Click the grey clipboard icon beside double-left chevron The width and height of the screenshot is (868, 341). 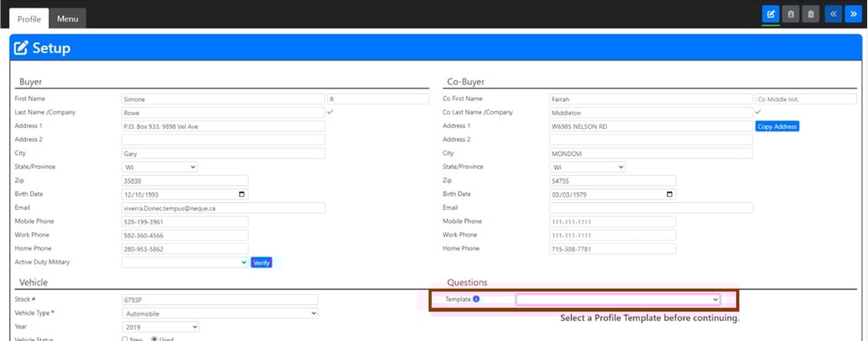[x=811, y=13]
